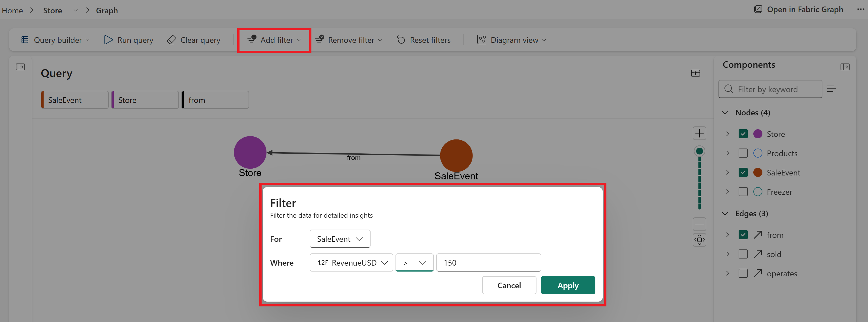
Task: Select the Store query chip
Action: (145, 100)
